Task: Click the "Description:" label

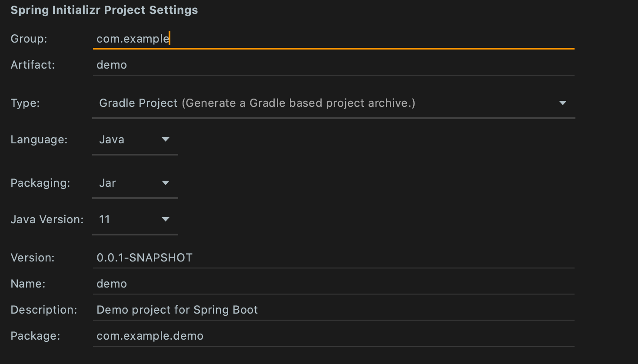Action: tap(43, 310)
